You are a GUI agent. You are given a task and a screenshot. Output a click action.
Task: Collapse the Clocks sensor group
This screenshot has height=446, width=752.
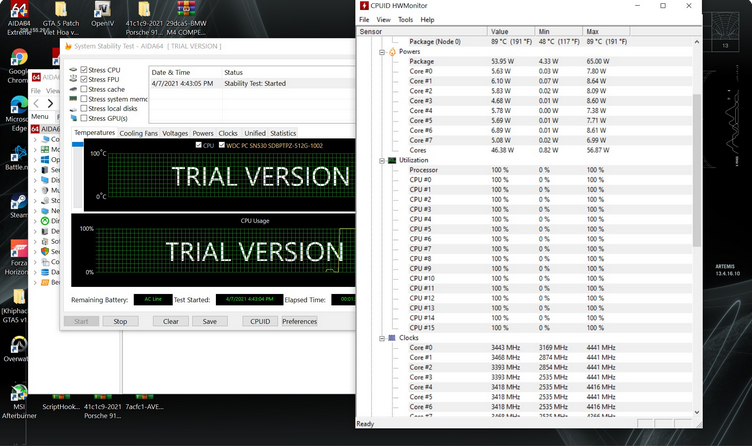point(381,338)
